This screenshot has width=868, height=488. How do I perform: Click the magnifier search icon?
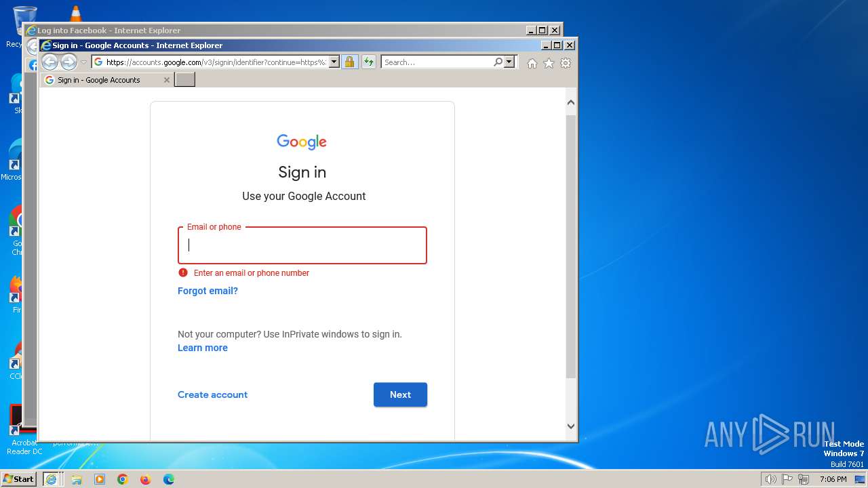[x=498, y=62]
